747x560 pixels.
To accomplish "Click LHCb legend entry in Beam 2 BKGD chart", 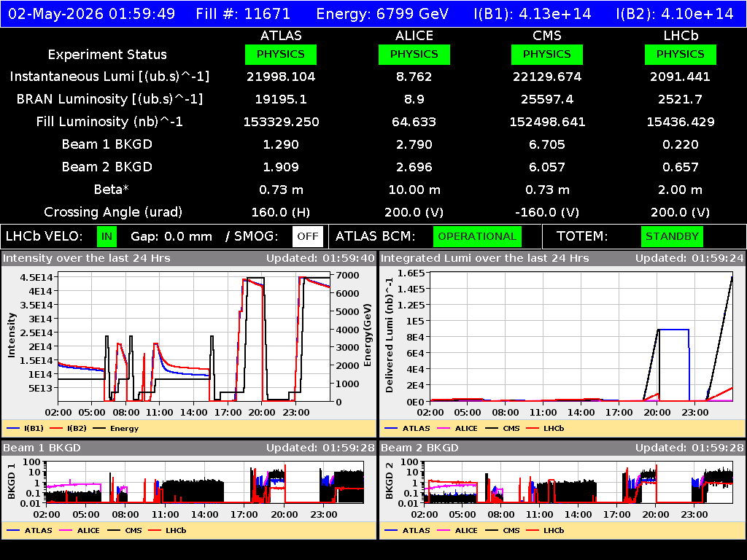I will pyautogui.click(x=545, y=531).
